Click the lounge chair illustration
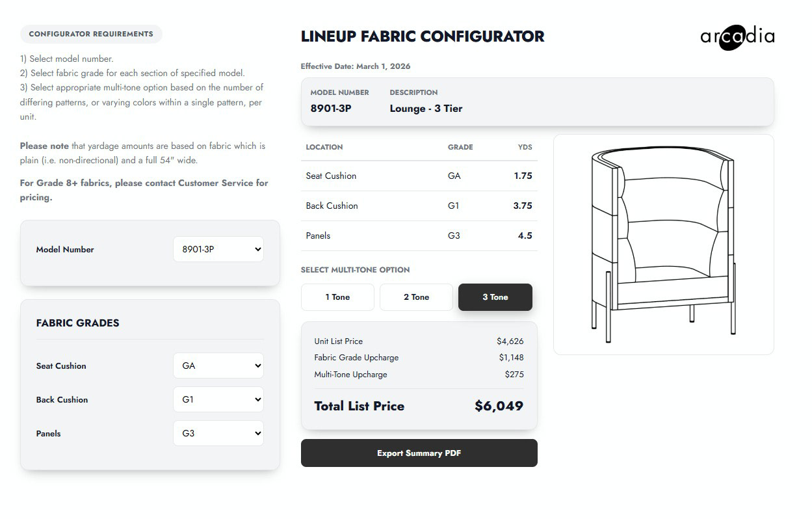The image size is (812, 519). tap(663, 245)
